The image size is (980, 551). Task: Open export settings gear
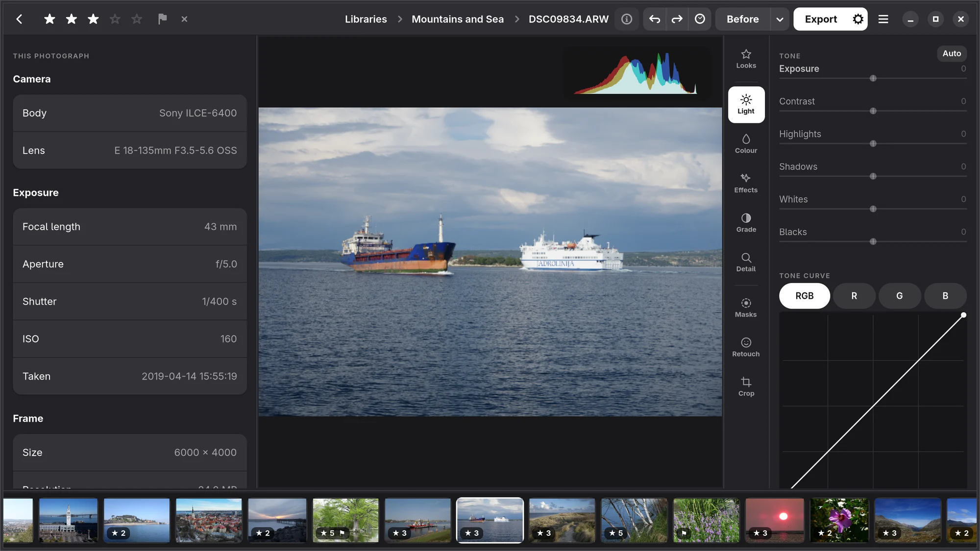pyautogui.click(x=858, y=19)
